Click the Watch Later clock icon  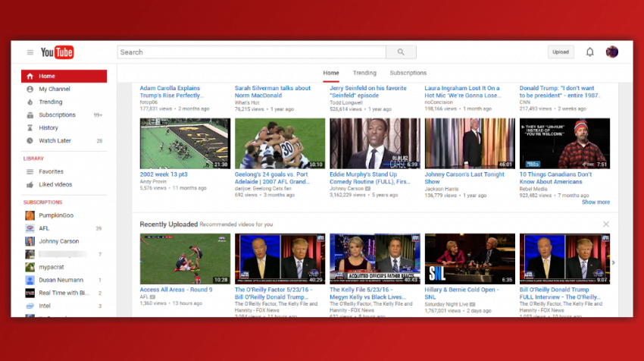[30, 140]
